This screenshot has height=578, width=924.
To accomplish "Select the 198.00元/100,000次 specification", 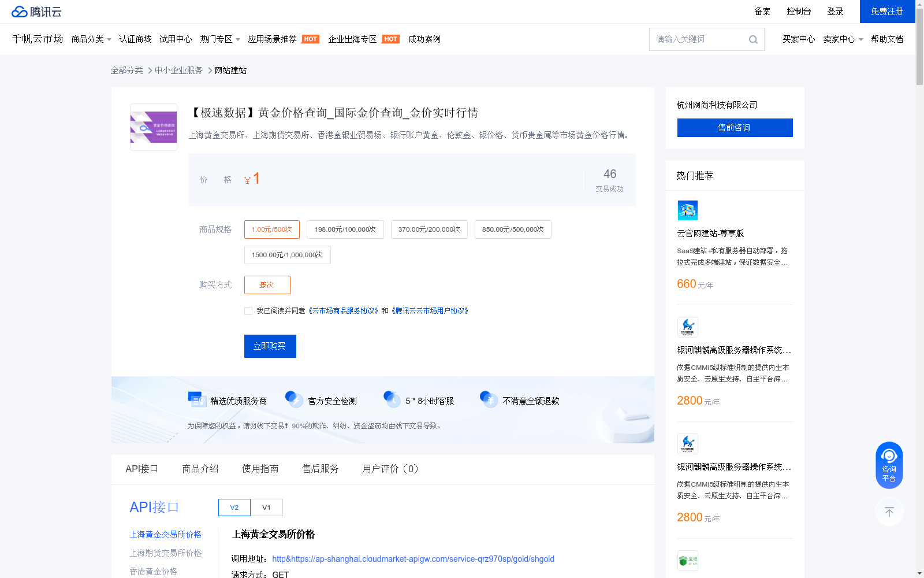I will point(345,229).
